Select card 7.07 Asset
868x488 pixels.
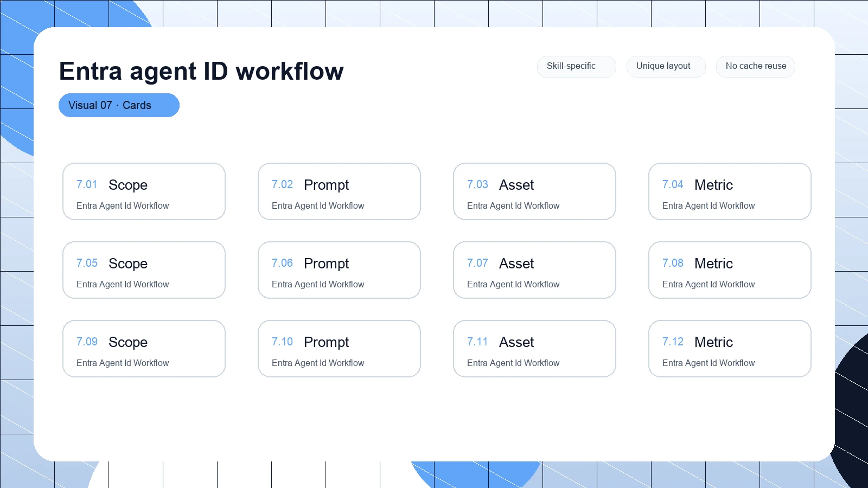click(x=534, y=270)
